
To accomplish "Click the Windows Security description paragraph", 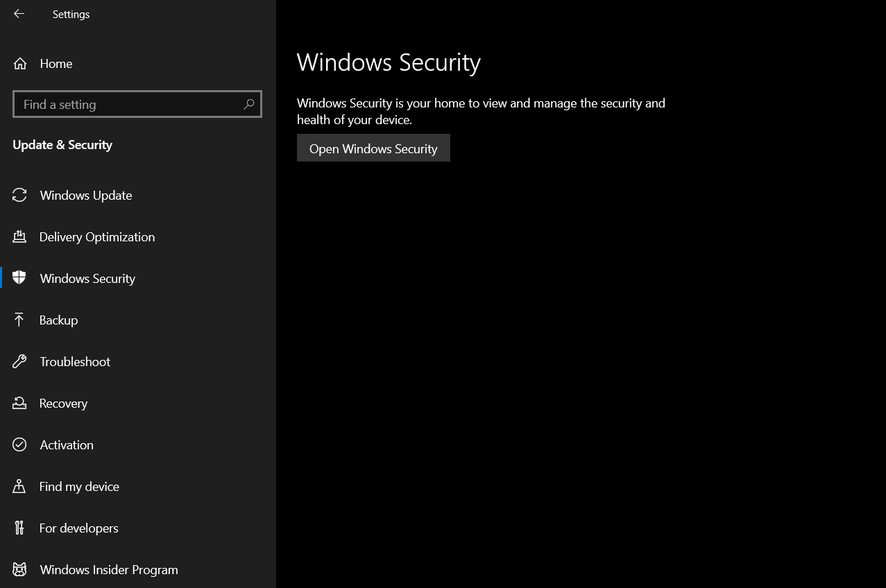I will [481, 111].
